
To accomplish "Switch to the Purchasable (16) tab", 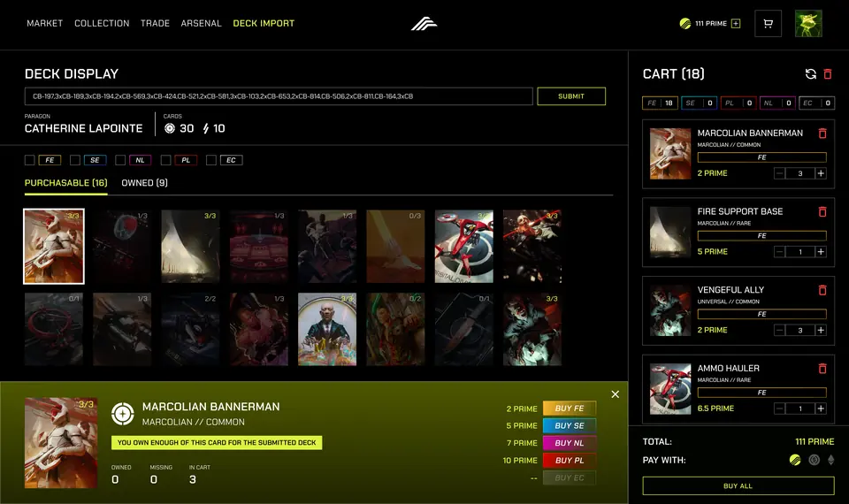I will click(66, 183).
